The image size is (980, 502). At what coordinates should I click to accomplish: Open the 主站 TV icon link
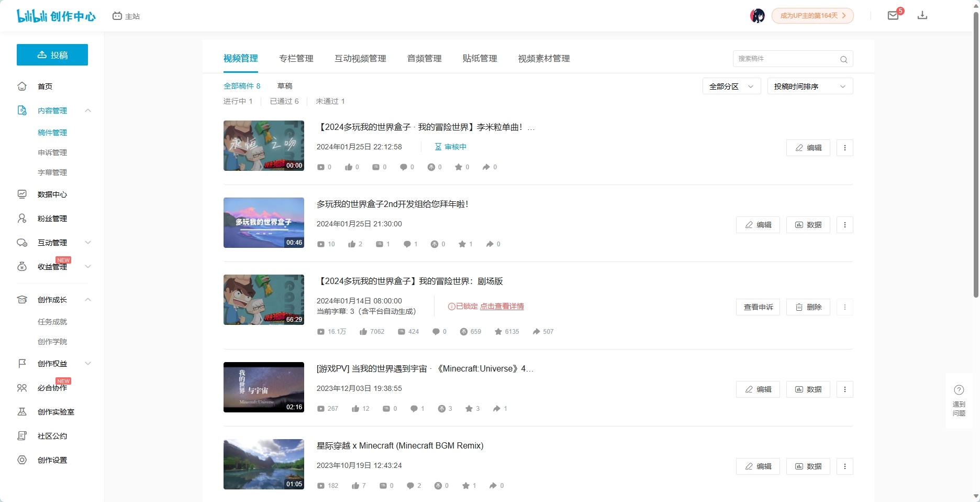[126, 16]
